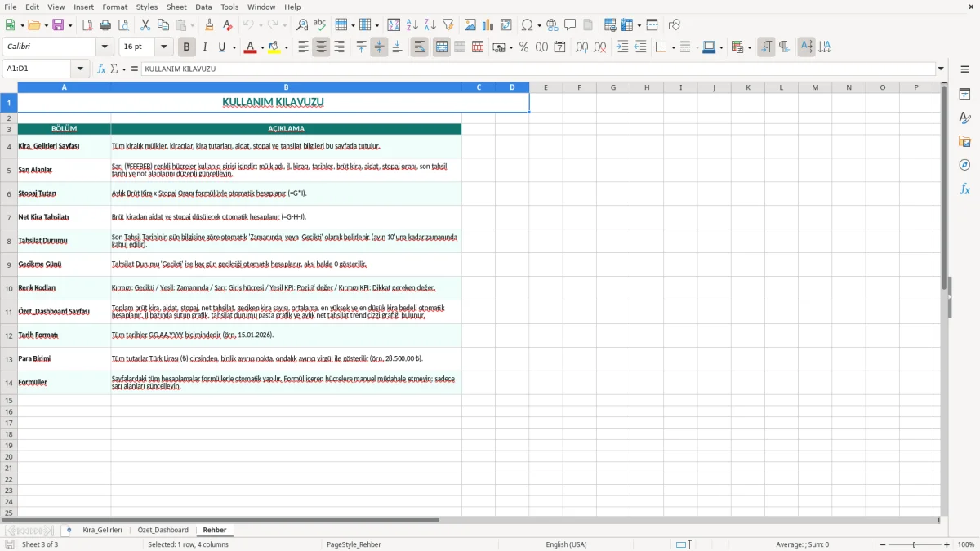This screenshot has height=551, width=980.
Task: Open sidebar Navigator compass icon
Action: 964,165
